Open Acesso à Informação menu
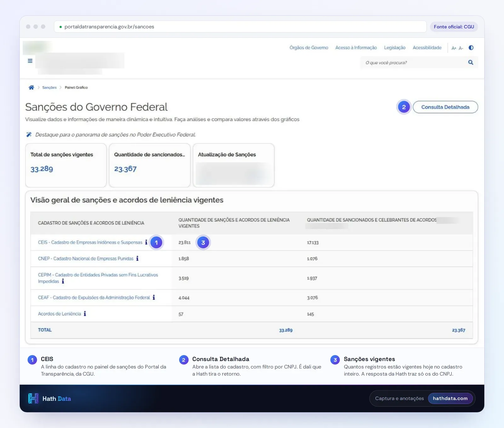Viewport: 504px width, 428px height. pos(356,48)
